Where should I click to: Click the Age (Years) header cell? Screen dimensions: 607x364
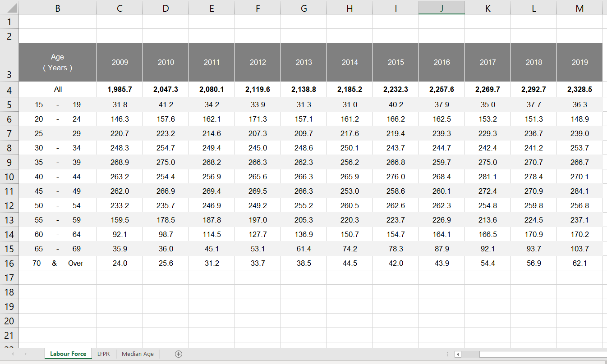[58, 62]
